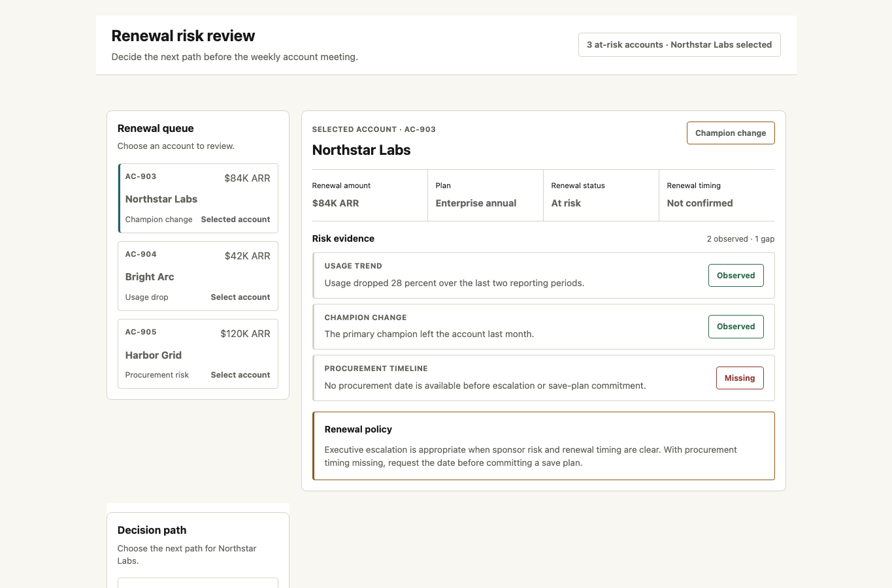Click "Select account" for Bright Arc

click(240, 297)
